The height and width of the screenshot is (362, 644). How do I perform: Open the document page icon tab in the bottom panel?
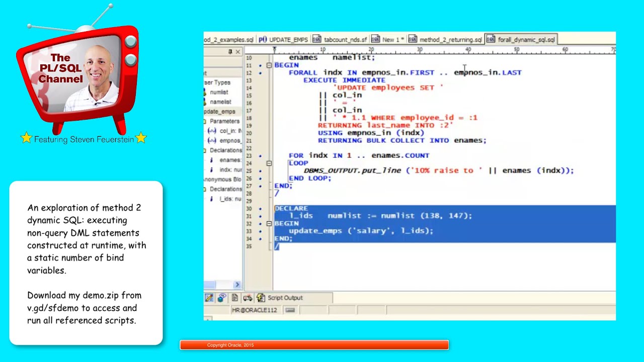pos(234,298)
